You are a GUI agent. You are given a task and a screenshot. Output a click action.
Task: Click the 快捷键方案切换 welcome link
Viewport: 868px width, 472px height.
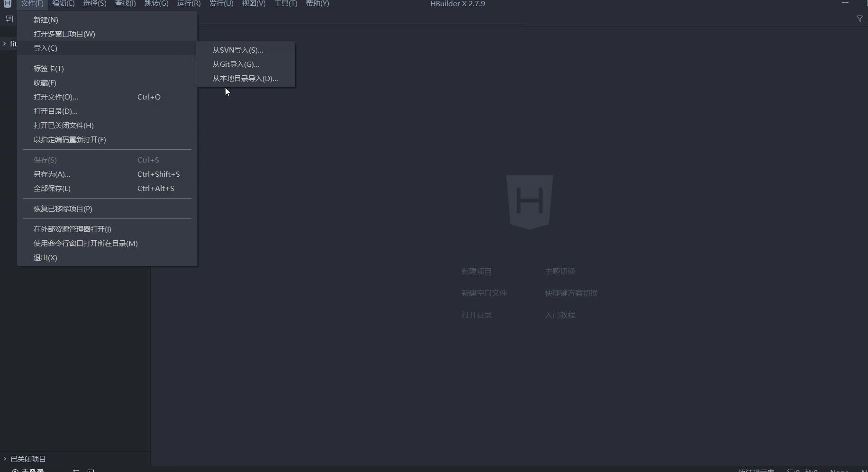tap(571, 293)
